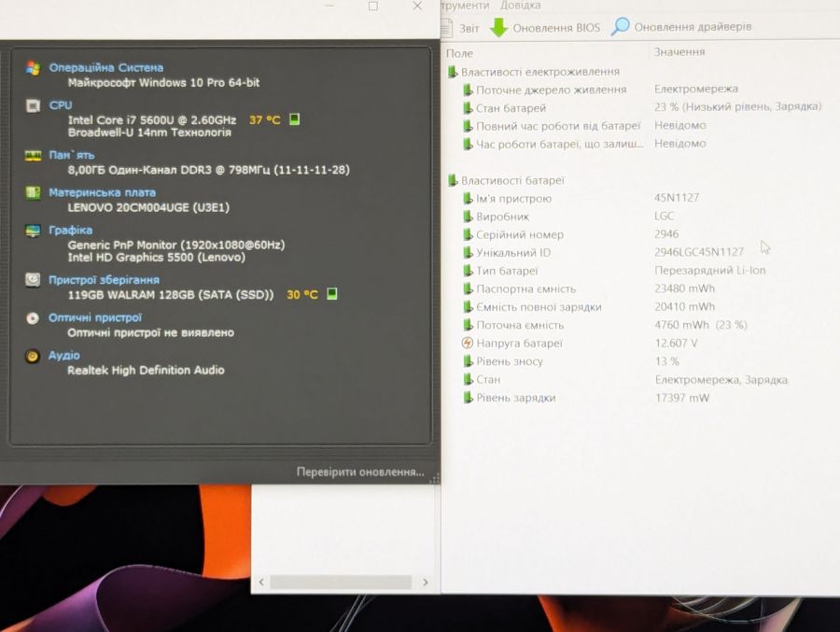Viewport: 840px width, 632px height.
Task: Click the RAM module icon
Action: coord(33,156)
